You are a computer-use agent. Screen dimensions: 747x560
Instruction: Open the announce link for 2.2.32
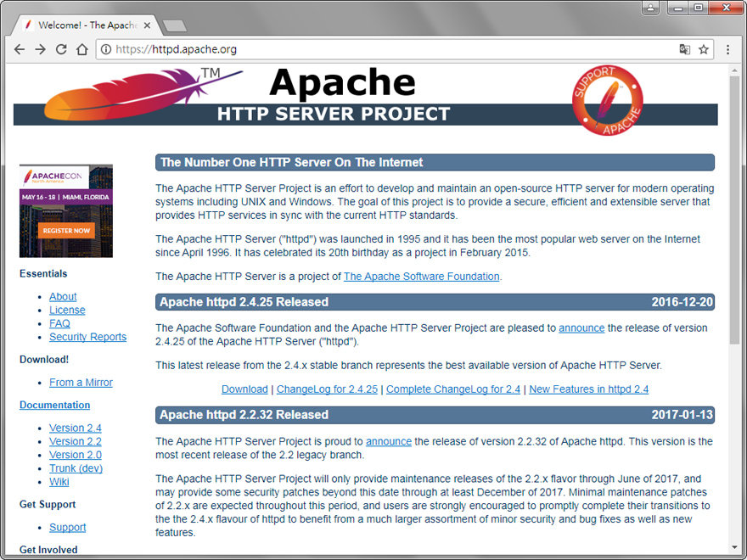(388, 441)
